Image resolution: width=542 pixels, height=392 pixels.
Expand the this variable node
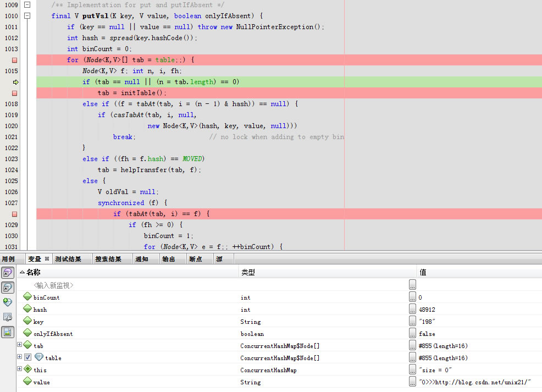point(20,369)
